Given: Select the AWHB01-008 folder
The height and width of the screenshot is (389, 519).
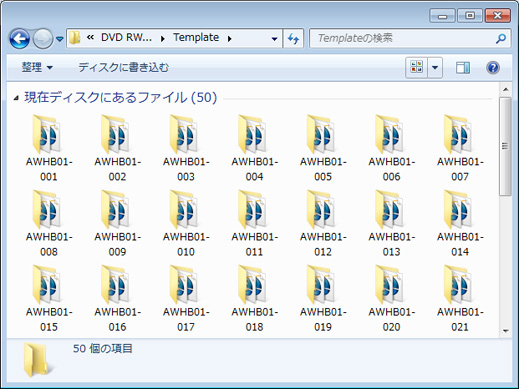Looking at the screenshot, I should click(49, 223).
